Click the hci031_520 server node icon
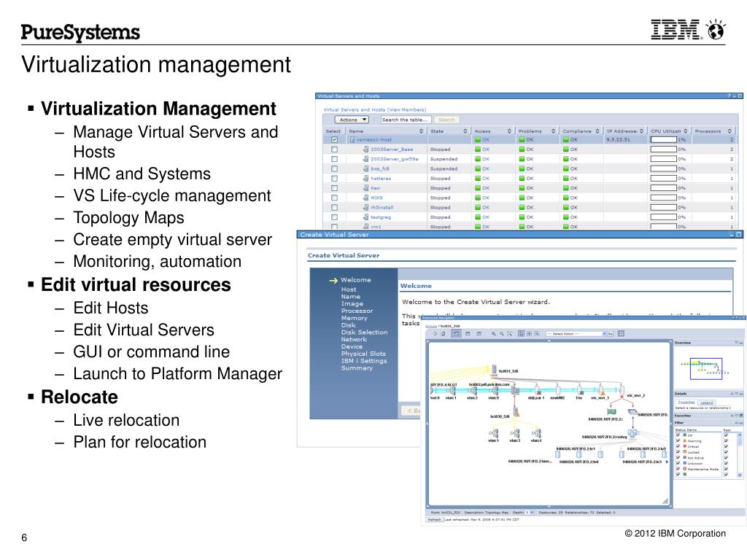The image size is (747, 560). coord(494,370)
